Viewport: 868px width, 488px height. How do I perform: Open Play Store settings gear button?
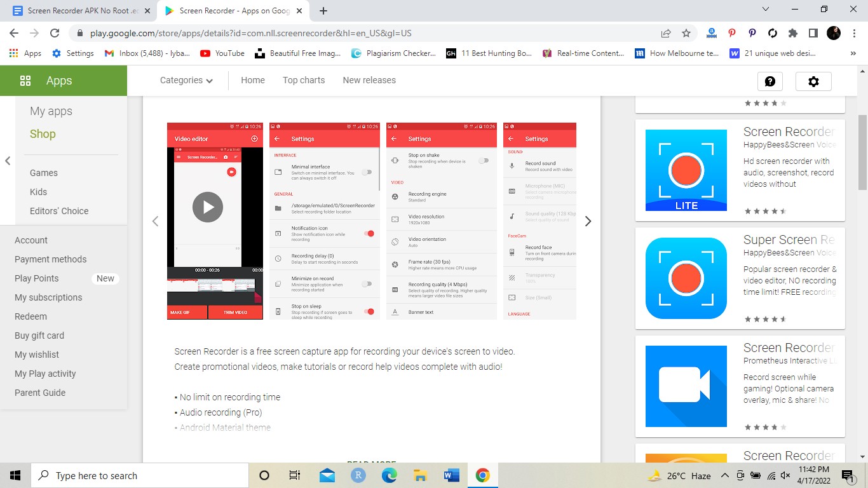(x=813, y=81)
